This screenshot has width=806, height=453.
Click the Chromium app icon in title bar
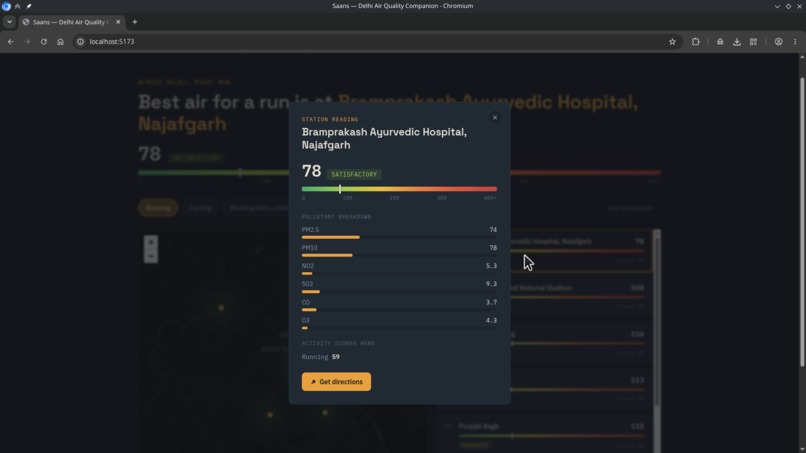tap(6, 6)
